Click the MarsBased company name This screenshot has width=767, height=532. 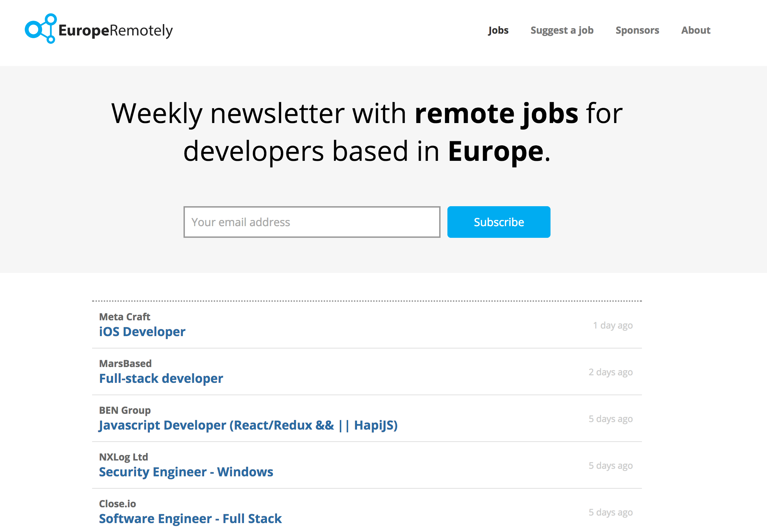coord(125,363)
